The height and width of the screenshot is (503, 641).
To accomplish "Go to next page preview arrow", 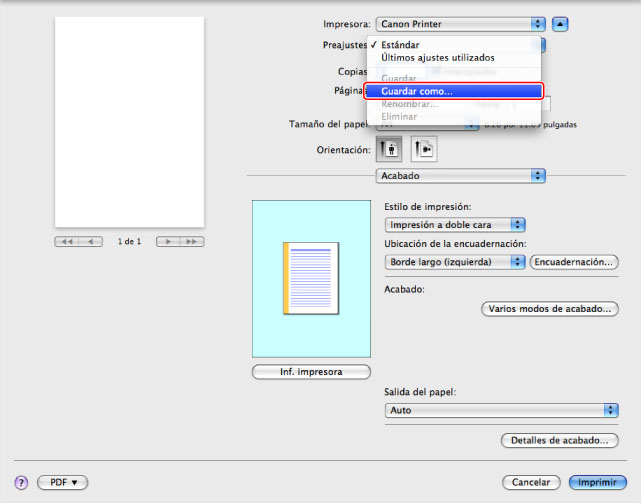I will coord(167,242).
